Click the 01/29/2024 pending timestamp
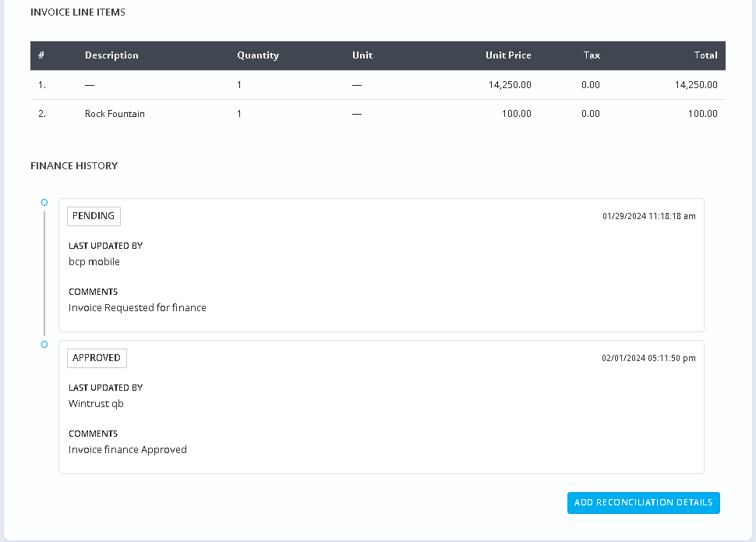This screenshot has height=542, width=756. (648, 216)
